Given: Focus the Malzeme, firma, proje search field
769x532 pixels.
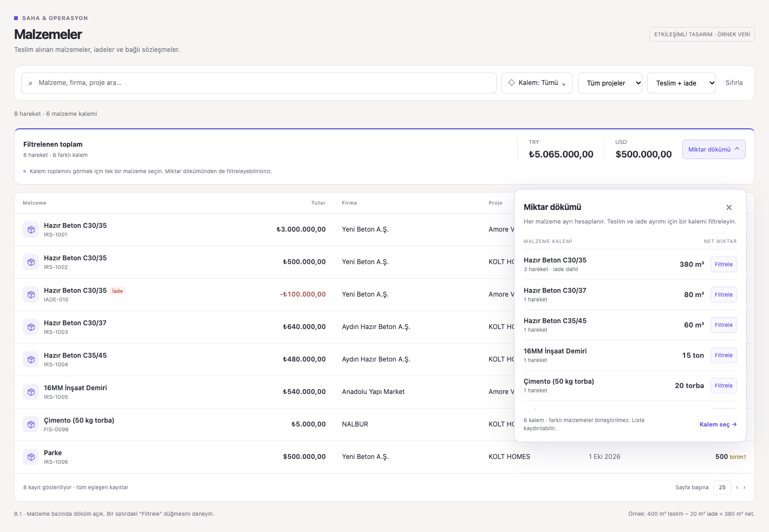Looking at the screenshot, I should pos(259,83).
